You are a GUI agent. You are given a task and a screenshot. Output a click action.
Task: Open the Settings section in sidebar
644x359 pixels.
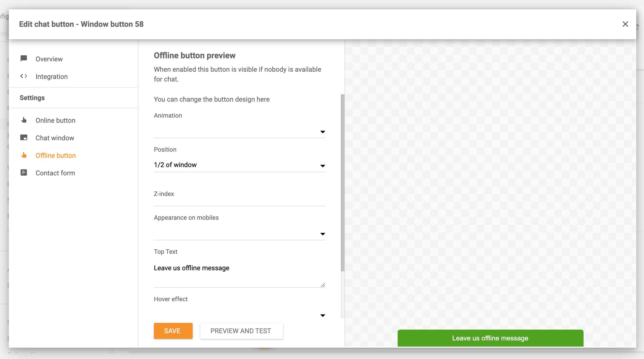tap(32, 97)
